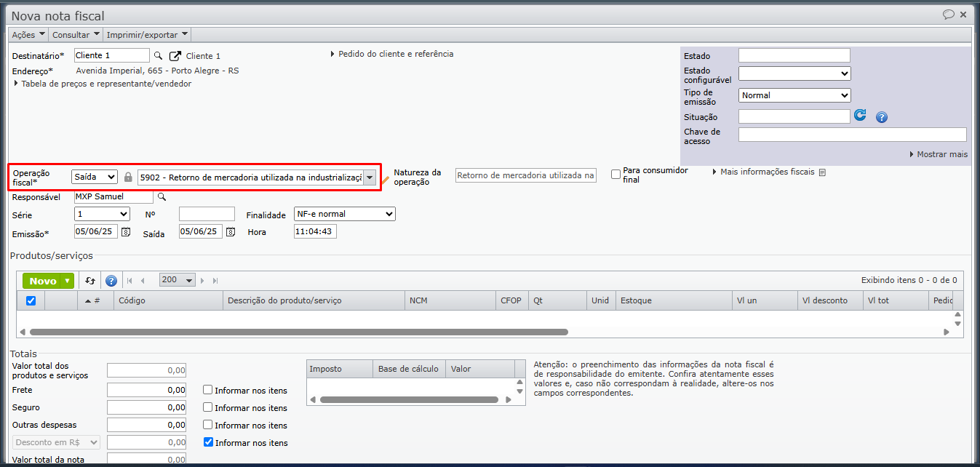
Task: Open the Série dropdown
Action: pyautogui.click(x=102, y=214)
